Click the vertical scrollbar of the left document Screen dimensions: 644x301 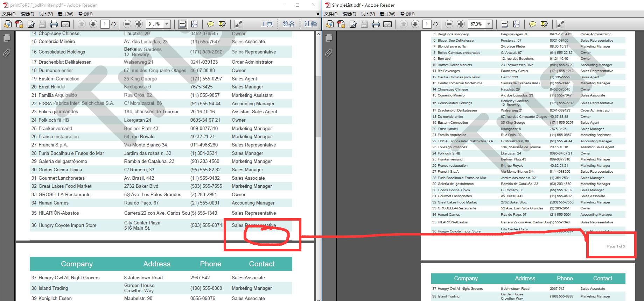(x=318, y=105)
